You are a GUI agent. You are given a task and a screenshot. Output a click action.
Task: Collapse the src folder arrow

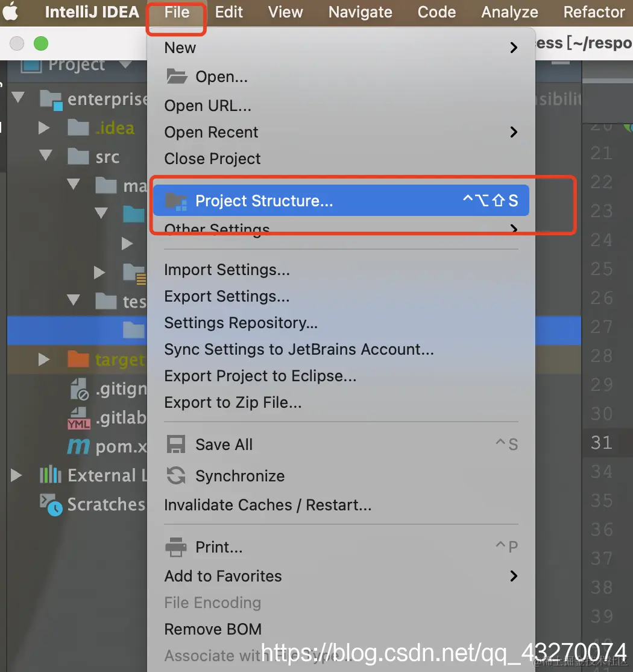[x=46, y=155]
